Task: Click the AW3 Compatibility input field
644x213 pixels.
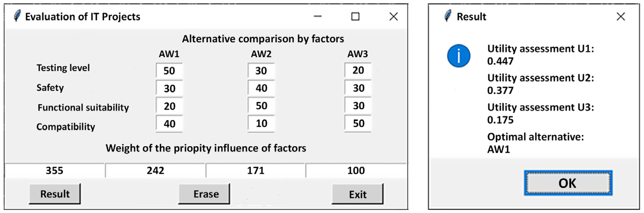Action: pyautogui.click(x=358, y=123)
